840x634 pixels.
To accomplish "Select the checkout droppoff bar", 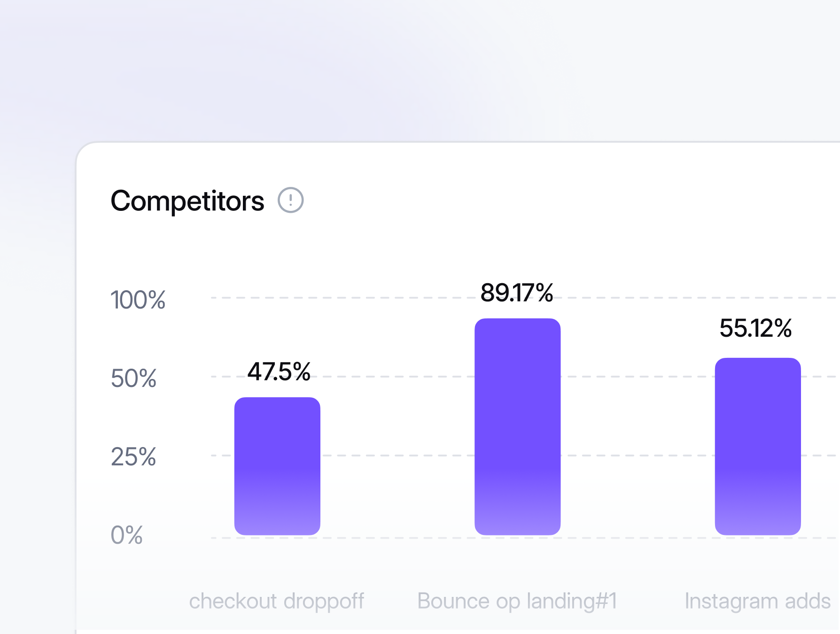I will (x=277, y=466).
